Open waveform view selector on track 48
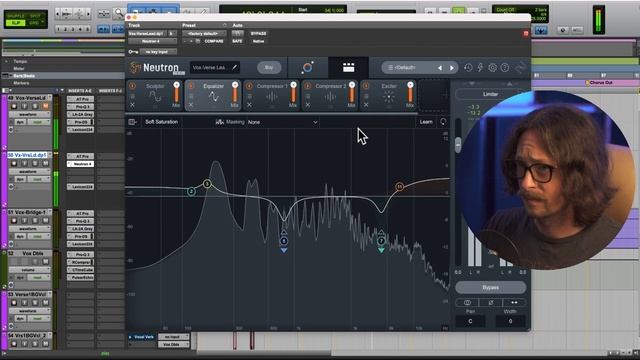 click(30, 114)
